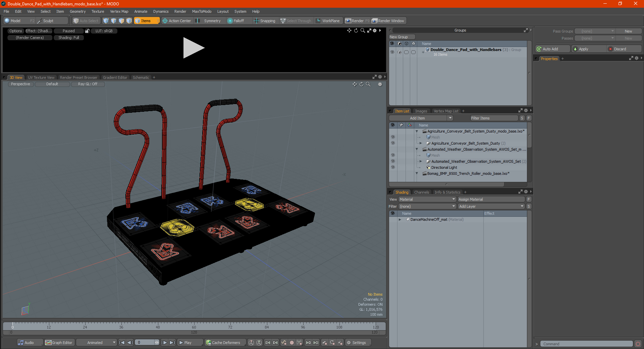
Task: Expand DanceMachineOff_mat material
Action: 400,219
